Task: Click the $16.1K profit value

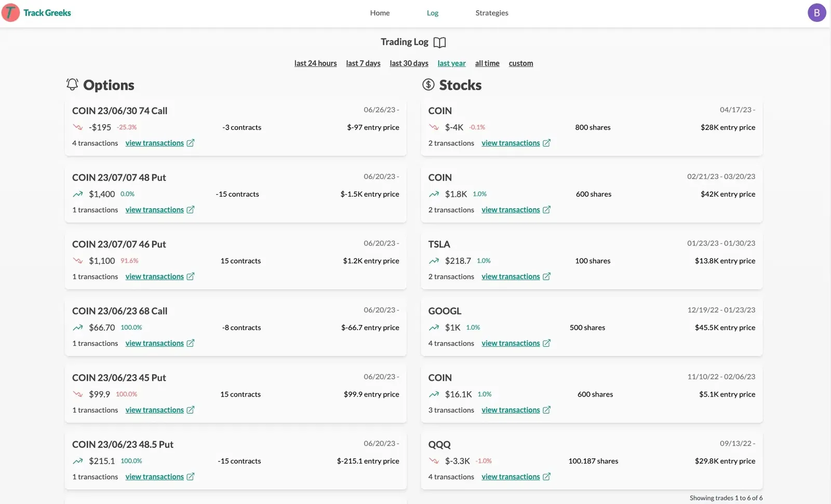Action: click(x=458, y=394)
